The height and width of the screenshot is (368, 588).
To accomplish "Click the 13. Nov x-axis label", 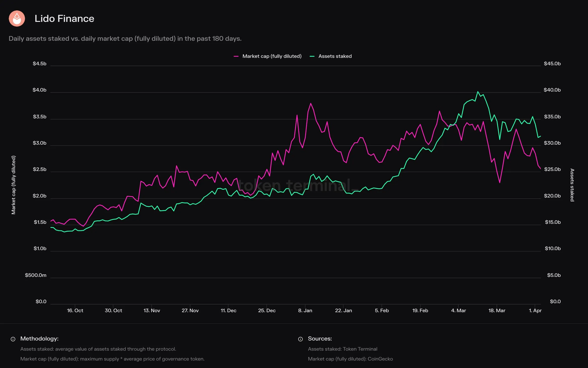I will point(152,311).
